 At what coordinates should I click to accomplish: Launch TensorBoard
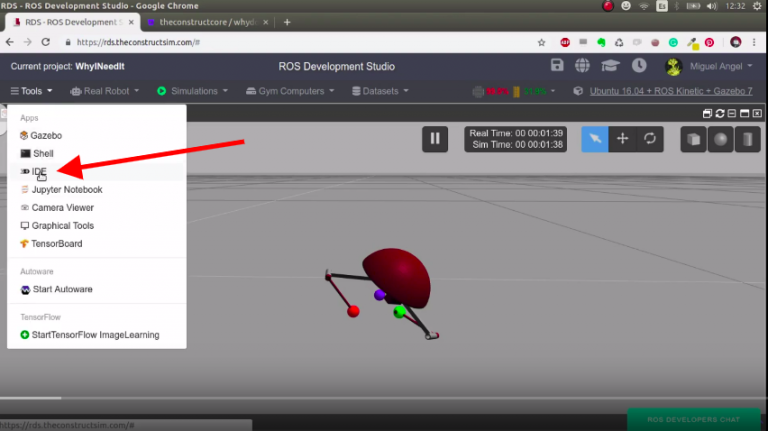pos(51,243)
